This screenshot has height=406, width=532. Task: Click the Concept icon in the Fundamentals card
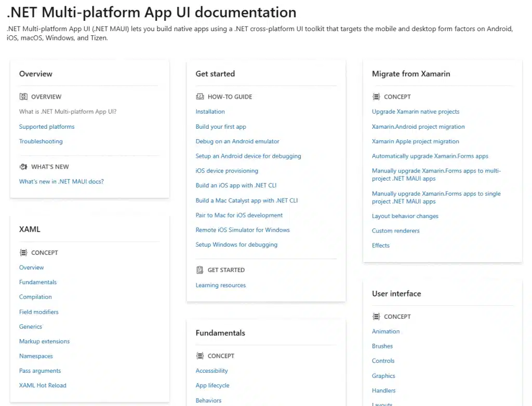[x=199, y=356]
